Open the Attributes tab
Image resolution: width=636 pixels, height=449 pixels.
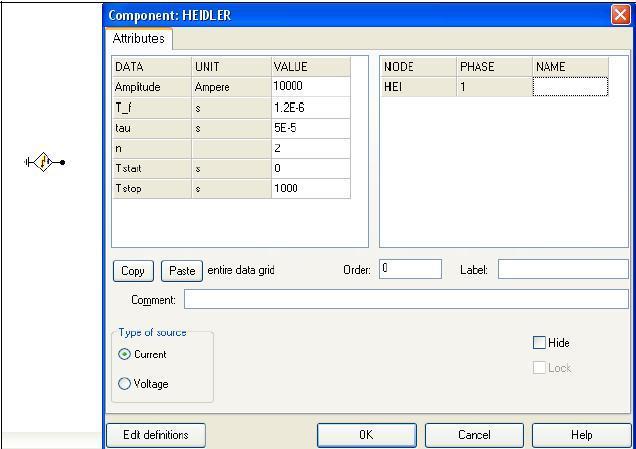click(139, 39)
